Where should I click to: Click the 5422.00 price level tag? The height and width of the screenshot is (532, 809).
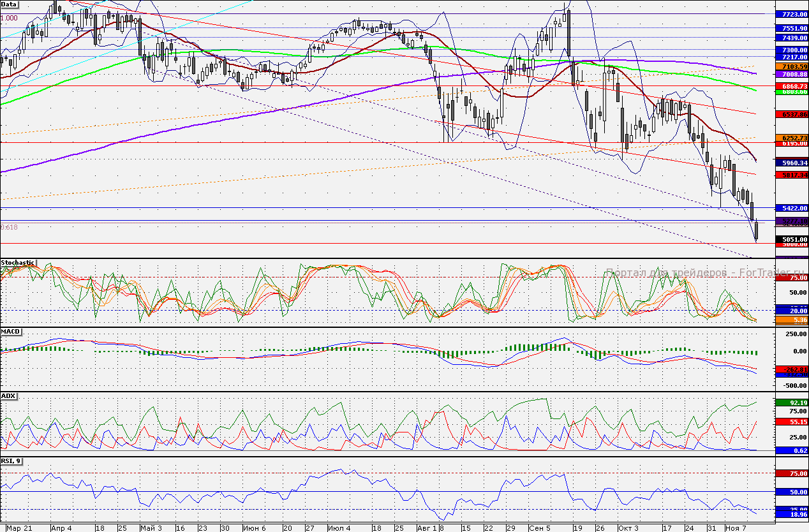pyautogui.click(x=790, y=208)
